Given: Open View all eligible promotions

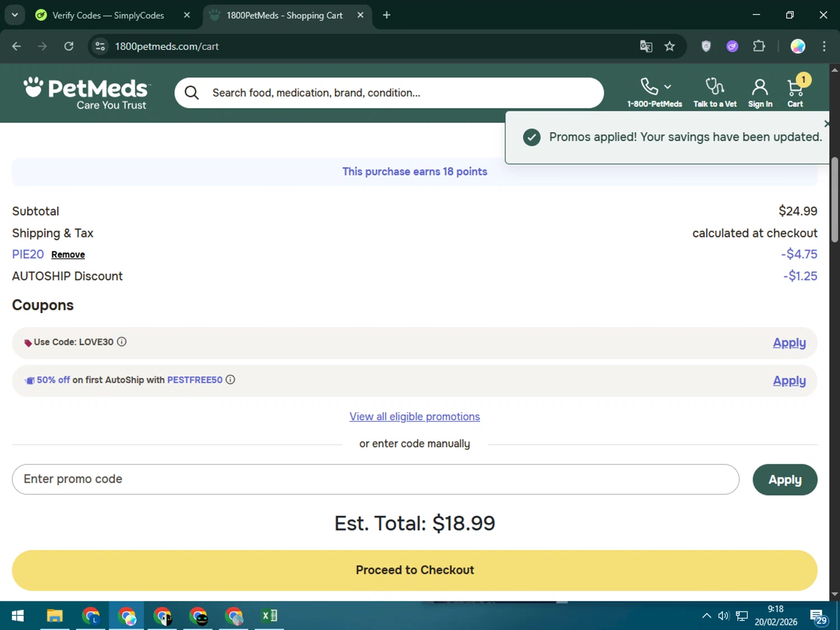Looking at the screenshot, I should pos(414,417).
